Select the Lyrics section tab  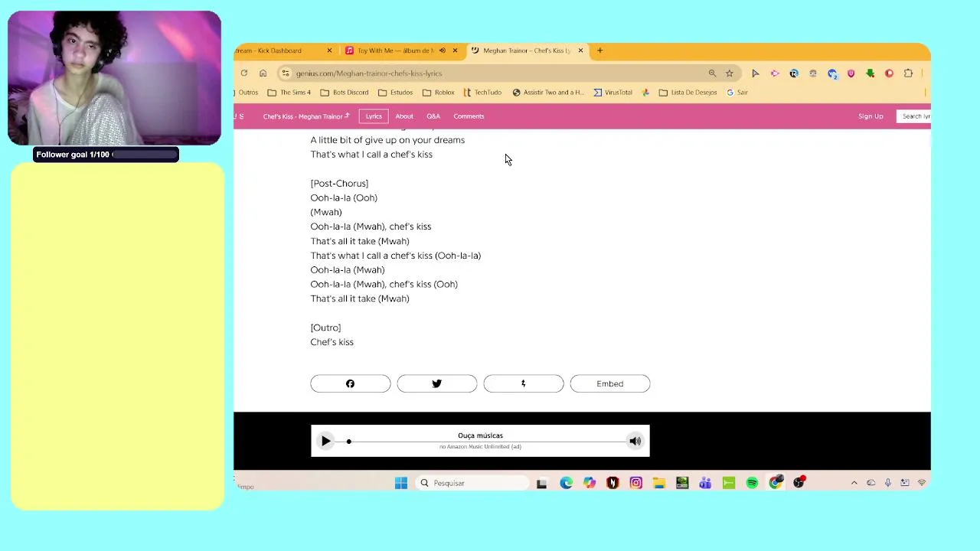374,116
